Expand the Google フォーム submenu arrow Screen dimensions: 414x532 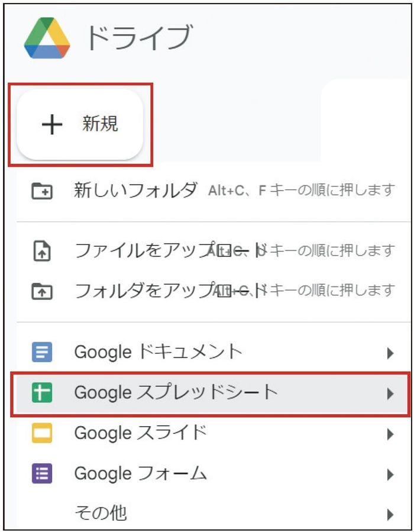click(390, 474)
